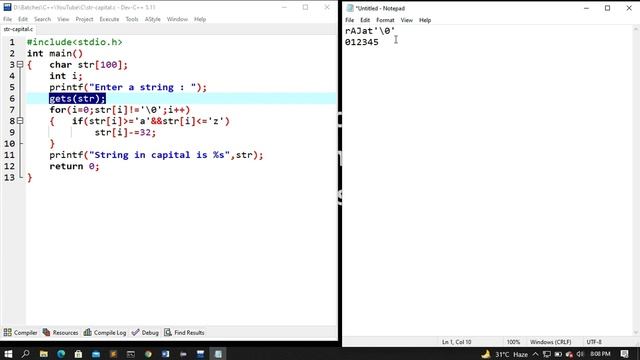
Task: Open the network status tray icon
Action: click(x=547, y=354)
